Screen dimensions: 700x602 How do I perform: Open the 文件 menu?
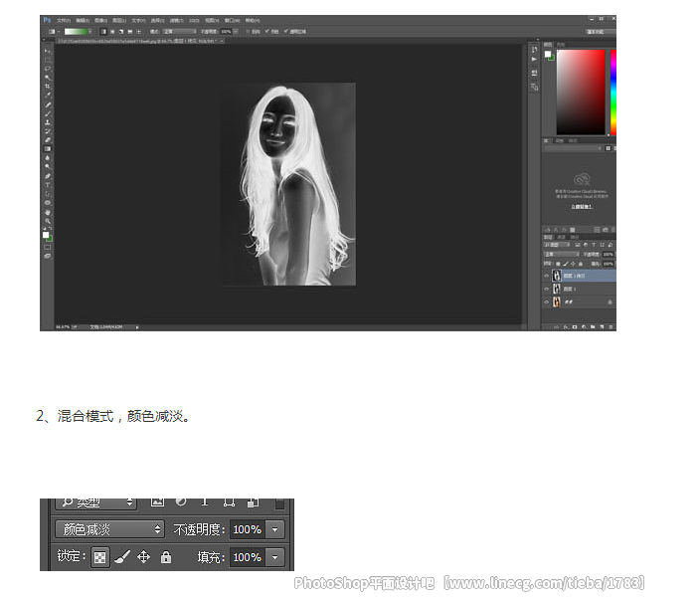[63, 21]
